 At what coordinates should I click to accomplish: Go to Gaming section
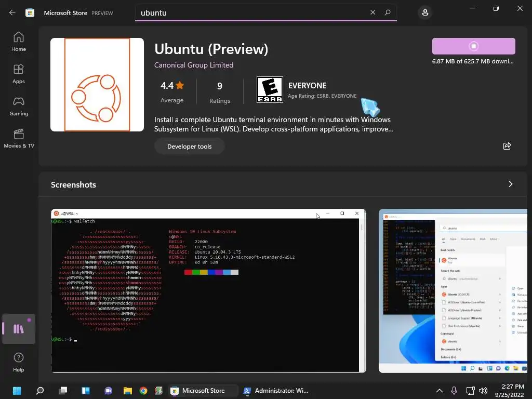tap(19, 106)
